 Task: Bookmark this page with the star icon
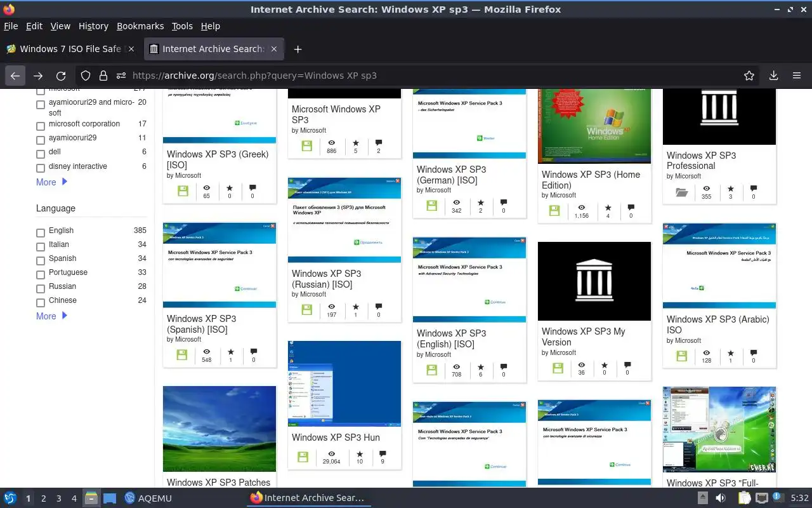(749, 76)
